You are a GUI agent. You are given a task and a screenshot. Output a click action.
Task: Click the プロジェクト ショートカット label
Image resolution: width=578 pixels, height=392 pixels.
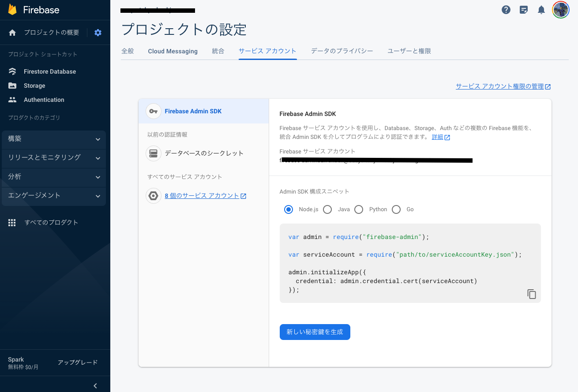pyautogui.click(x=42, y=54)
